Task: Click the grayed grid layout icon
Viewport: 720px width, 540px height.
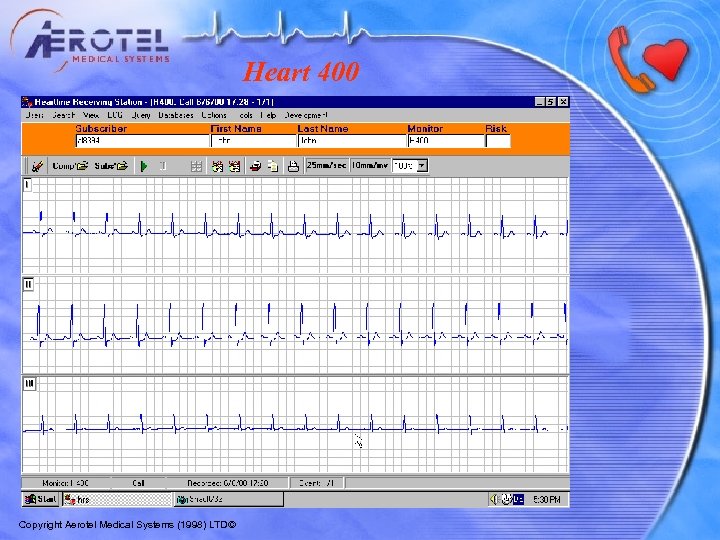Action: (x=196, y=166)
